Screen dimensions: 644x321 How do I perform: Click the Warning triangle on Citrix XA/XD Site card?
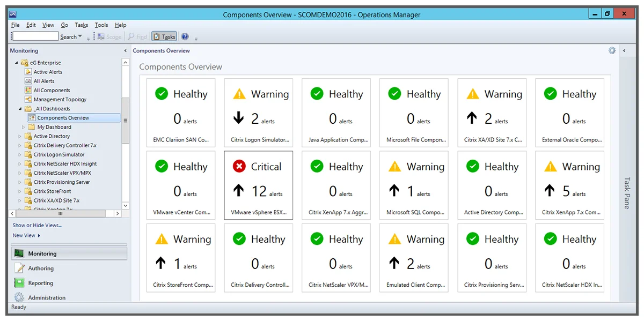point(473,94)
